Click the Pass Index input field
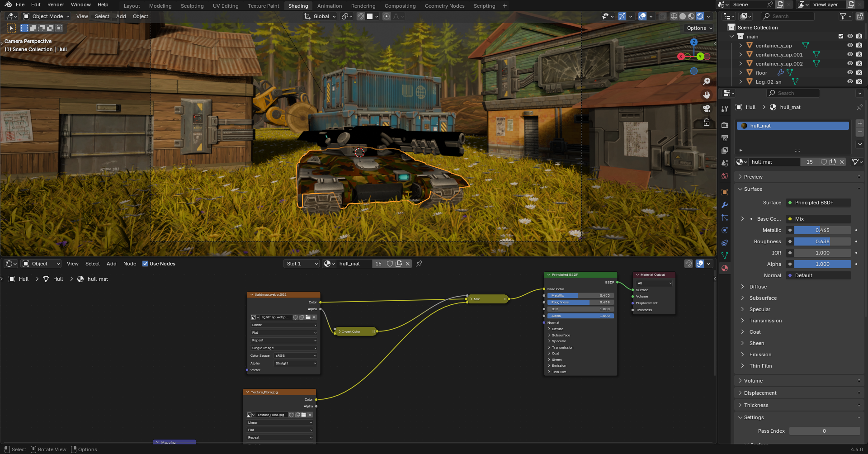The image size is (868, 454). (824, 431)
